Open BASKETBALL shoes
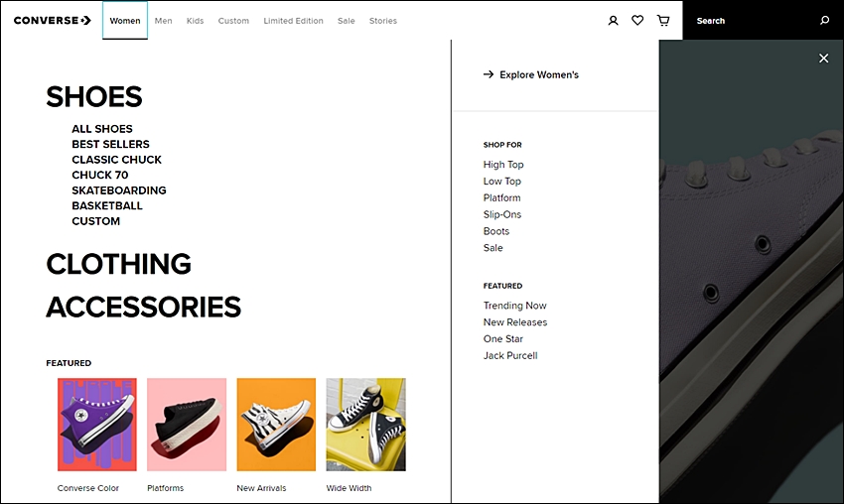 click(107, 205)
